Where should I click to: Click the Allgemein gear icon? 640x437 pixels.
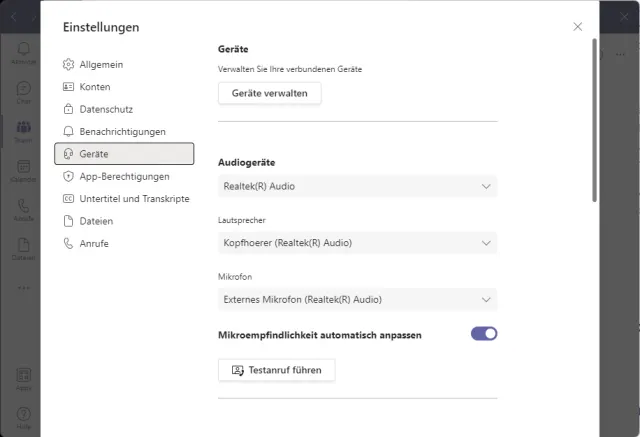(69, 64)
